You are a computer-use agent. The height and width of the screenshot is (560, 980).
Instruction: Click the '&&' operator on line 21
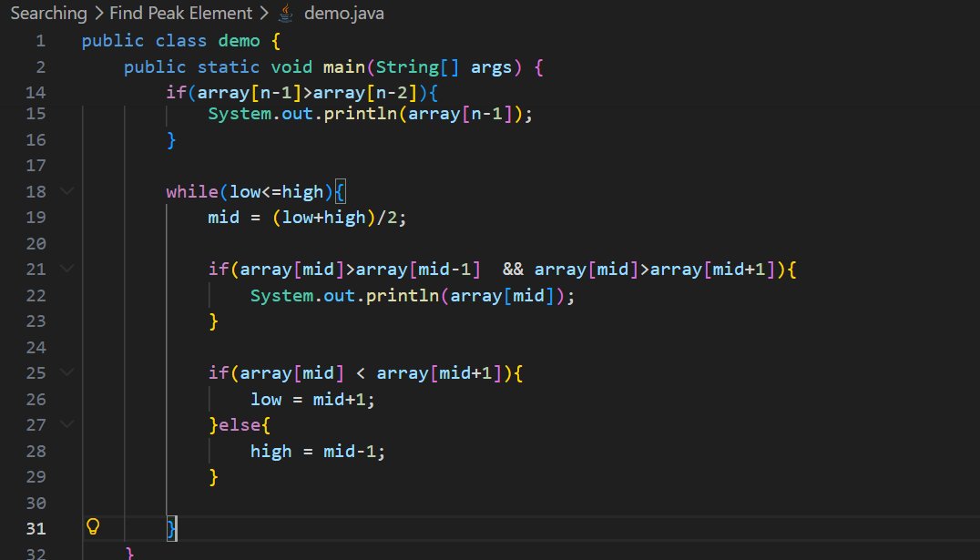click(513, 270)
